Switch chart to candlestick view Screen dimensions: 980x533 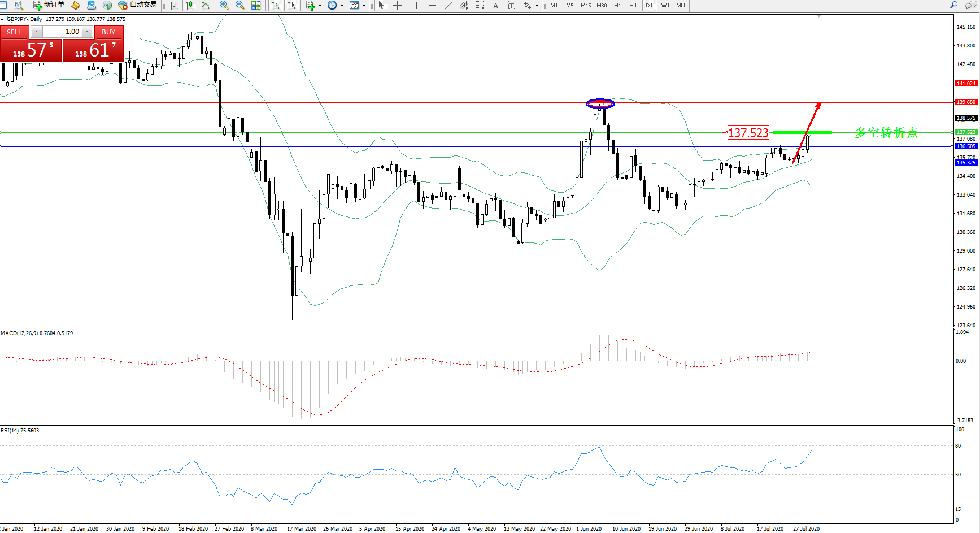pos(190,5)
